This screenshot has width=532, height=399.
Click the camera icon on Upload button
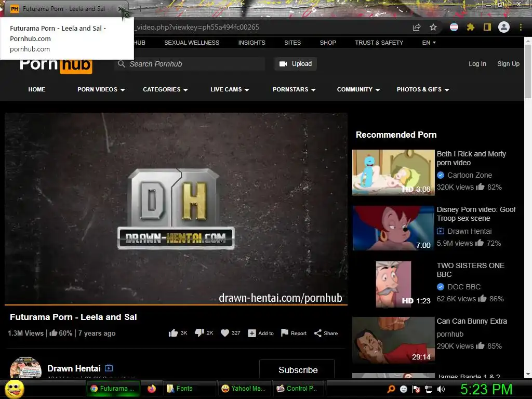tap(283, 64)
